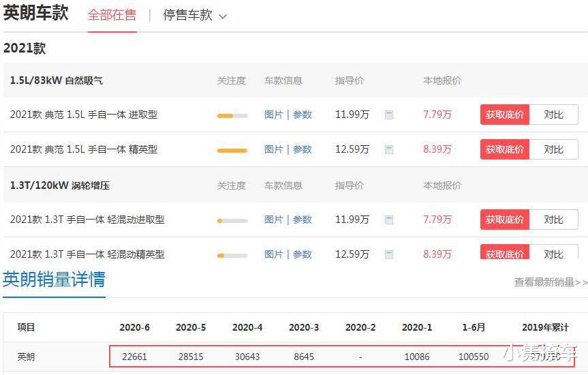Expand the 停售车款 dropdown
The image size is (588, 375).
pyautogui.click(x=195, y=16)
